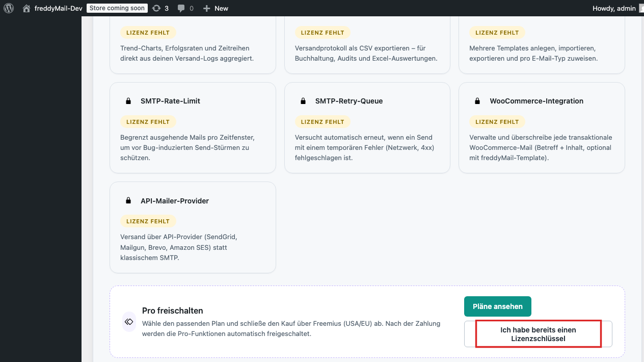Click the Wähle den passenden Plan text
This screenshot has height=362, width=644.
[291, 328]
